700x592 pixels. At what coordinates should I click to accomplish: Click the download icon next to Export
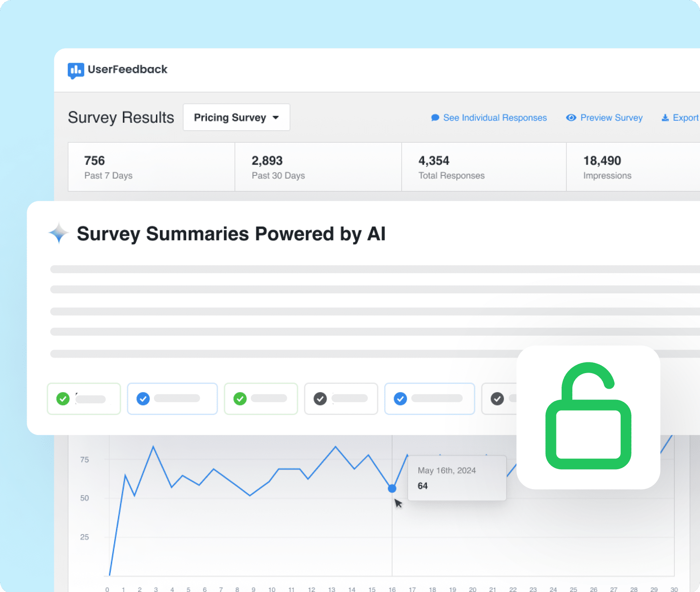pyautogui.click(x=665, y=118)
